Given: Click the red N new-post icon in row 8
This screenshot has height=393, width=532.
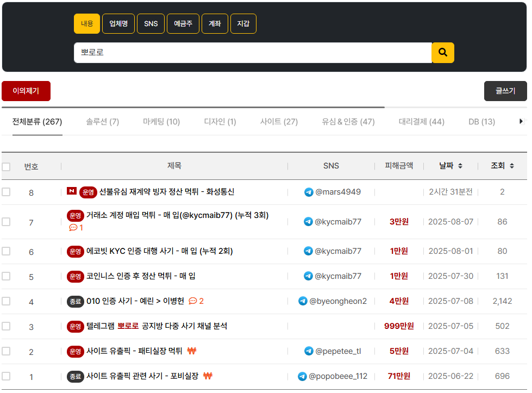Looking at the screenshot, I should (72, 191).
